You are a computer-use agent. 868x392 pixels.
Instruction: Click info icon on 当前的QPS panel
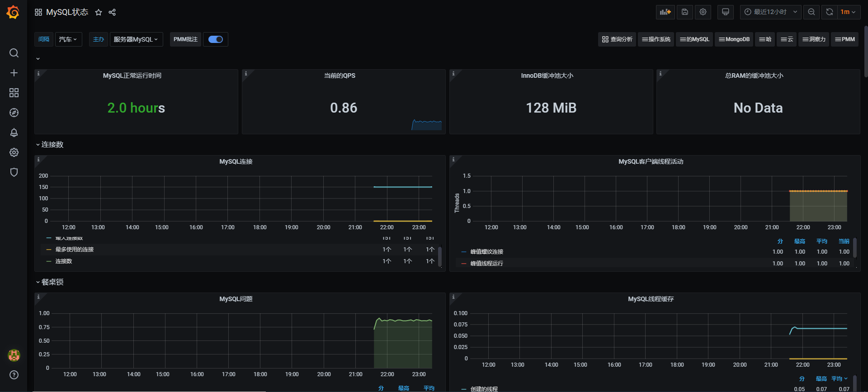coord(246,73)
